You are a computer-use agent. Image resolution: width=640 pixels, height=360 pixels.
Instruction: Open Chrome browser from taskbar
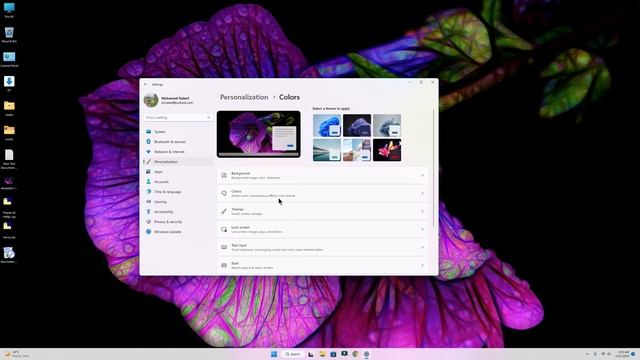coord(355,354)
